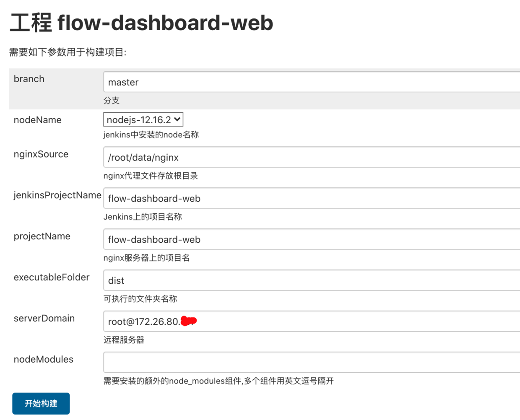Click the jenkinsProjectName parameter label
This screenshot has height=420, width=520.
coord(57,195)
